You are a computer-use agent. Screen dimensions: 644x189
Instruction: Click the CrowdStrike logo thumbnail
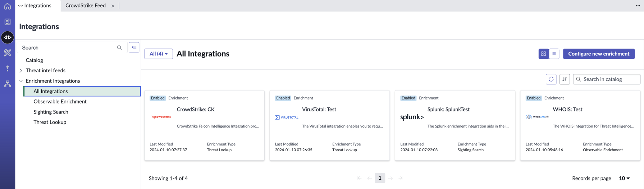(x=161, y=117)
